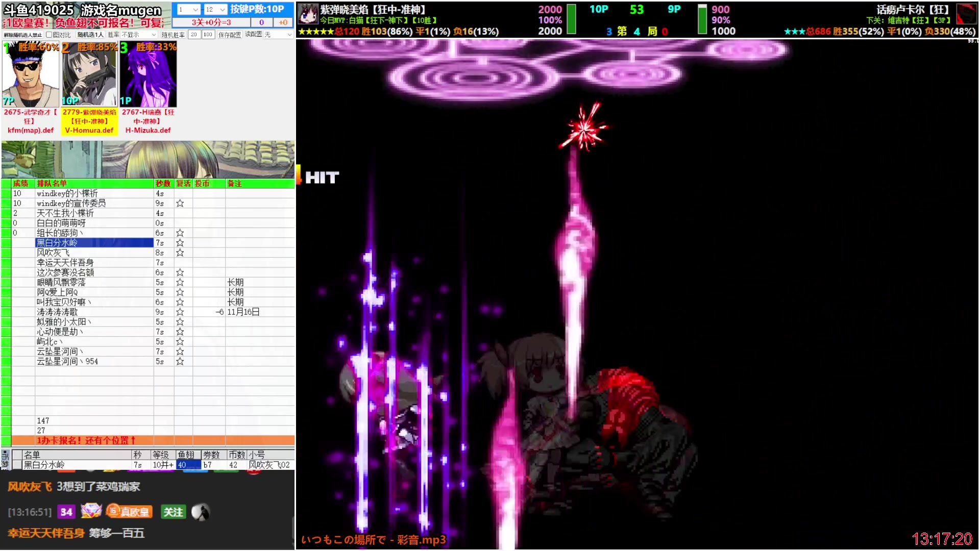Click the star in the 心动便是劫 row
The image size is (980, 551).
[x=180, y=332]
